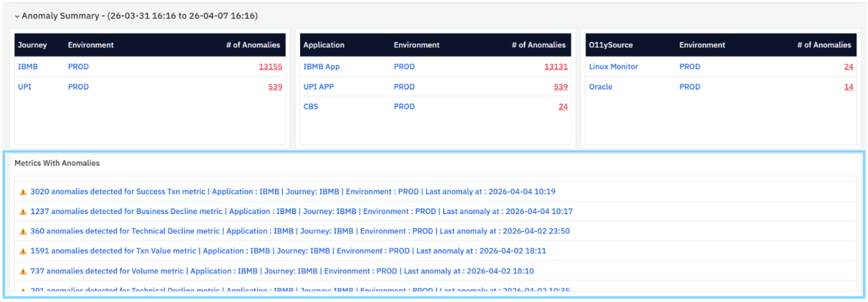
Task: Select the UPI APP application link
Action: pos(319,87)
